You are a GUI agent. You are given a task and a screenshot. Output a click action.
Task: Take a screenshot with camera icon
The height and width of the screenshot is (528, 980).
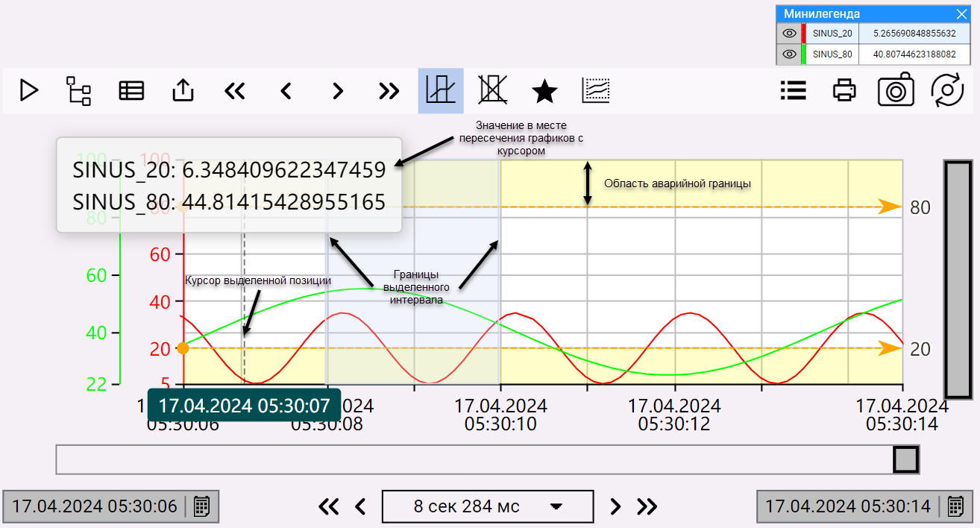pyautogui.click(x=896, y=90)
